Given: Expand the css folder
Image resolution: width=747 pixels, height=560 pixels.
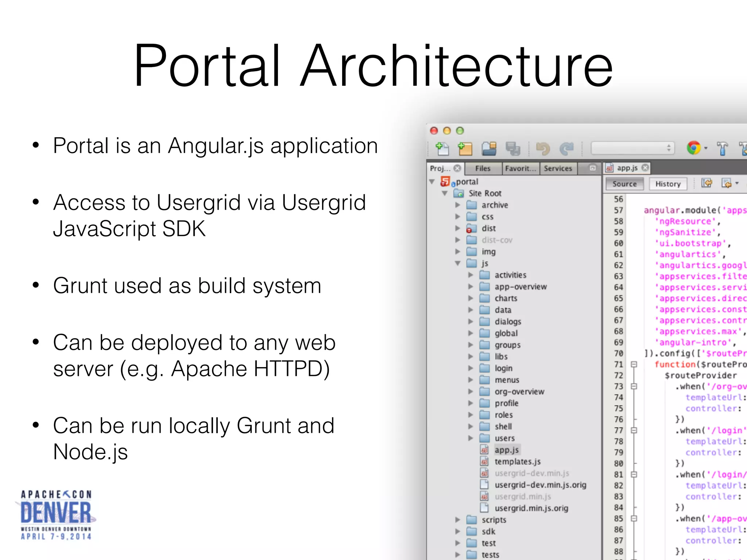Looking at the screenshot, I should pyautogui.click(x=458, y=217).
